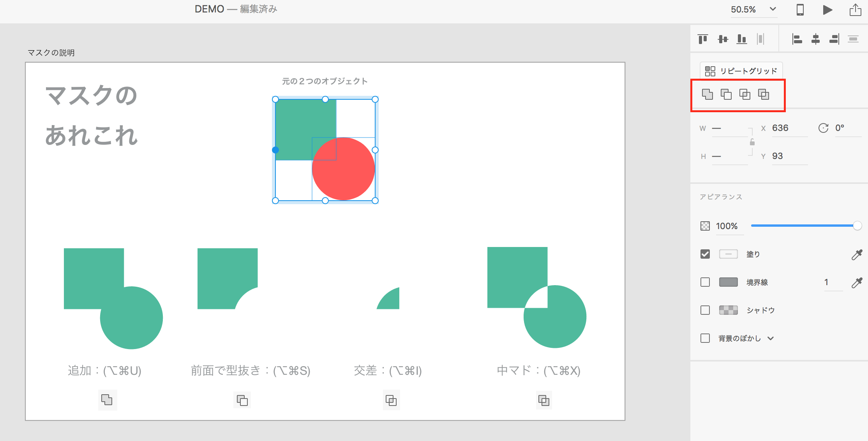Enable the 境界線 border checkbox
The image size is (868, 441).
[x=705, y=282]
